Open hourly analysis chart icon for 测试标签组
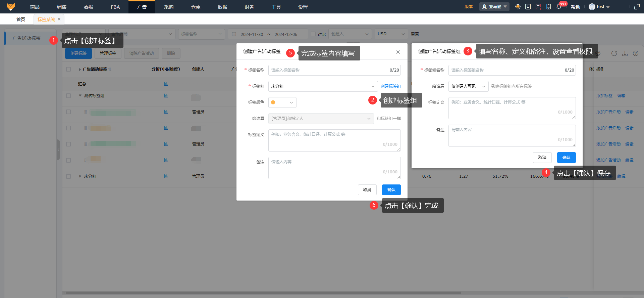644x298 pixels. [x=166, y=96]
